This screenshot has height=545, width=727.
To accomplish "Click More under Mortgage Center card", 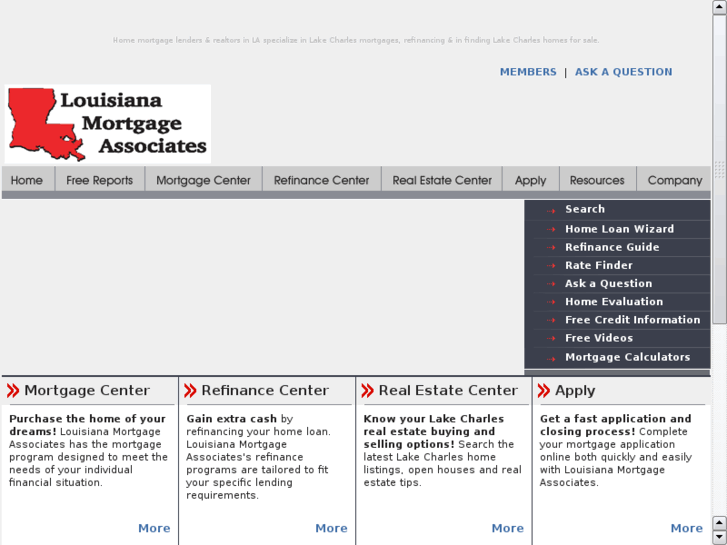I will click(x=154, y=528).
